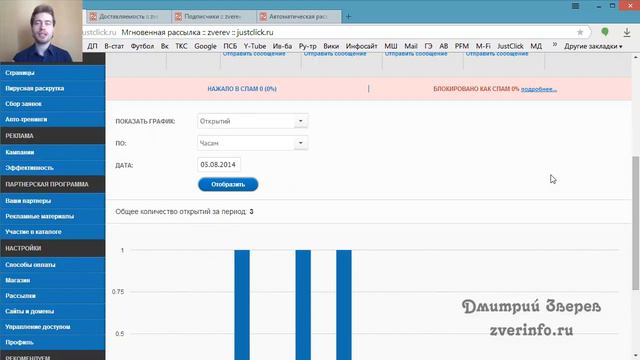
Task: Open the АВ bookmark
Action: (444, 46)
